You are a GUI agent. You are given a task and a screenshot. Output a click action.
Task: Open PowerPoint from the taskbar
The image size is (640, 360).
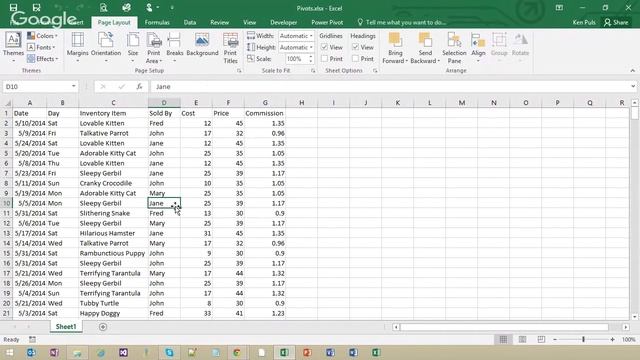coord(307,353)
